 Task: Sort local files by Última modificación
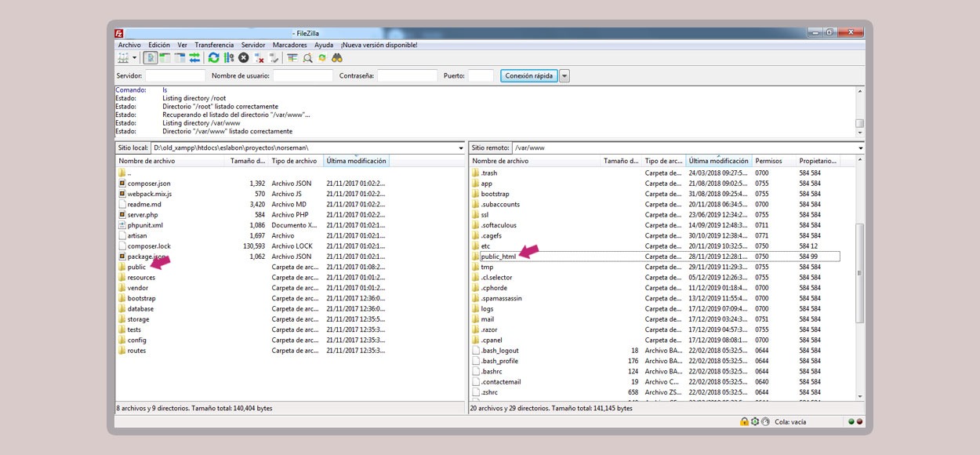coord(356,161)
